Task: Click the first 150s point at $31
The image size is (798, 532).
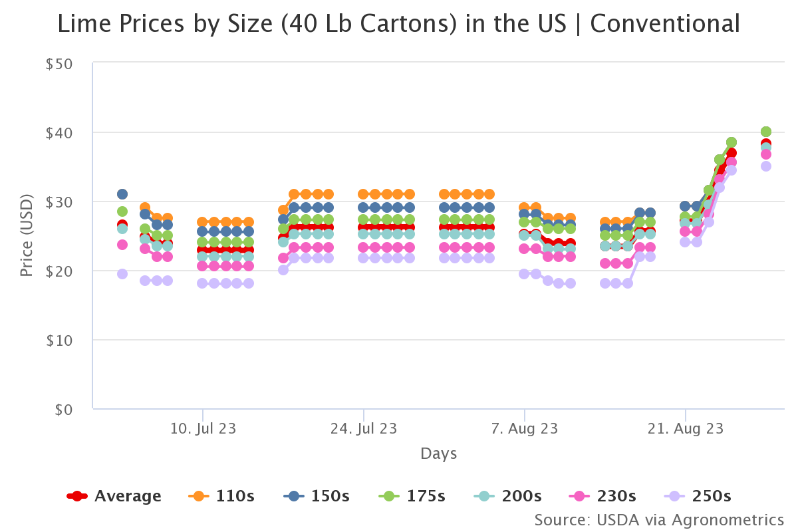Action: [122, 194]
